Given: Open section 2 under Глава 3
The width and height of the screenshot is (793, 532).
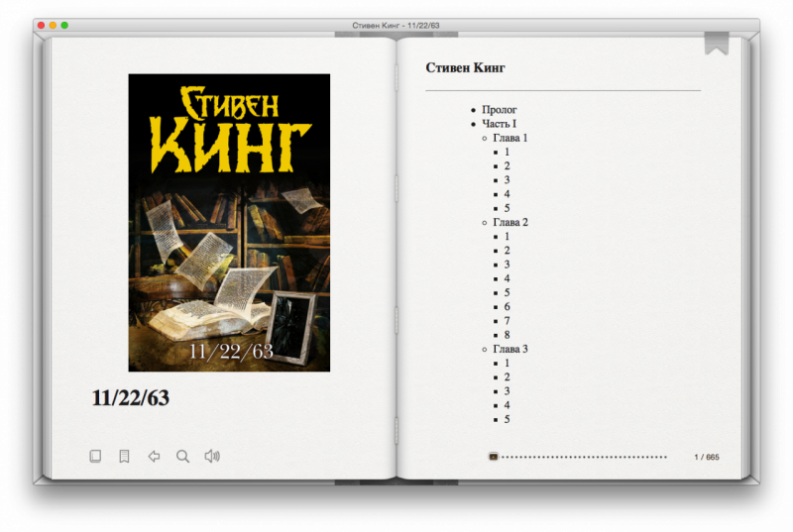Looking at the screenshot, I should [x=507, y=377].
